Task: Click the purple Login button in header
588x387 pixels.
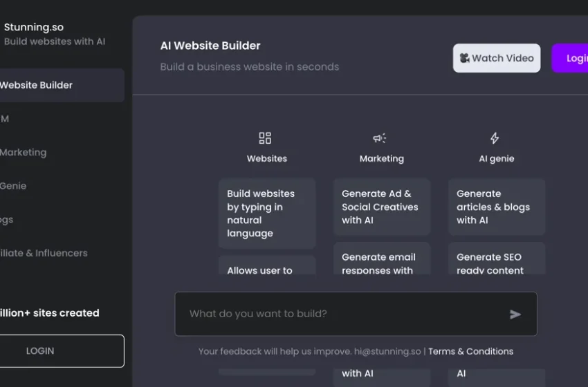Action: (x=570, y=58)
